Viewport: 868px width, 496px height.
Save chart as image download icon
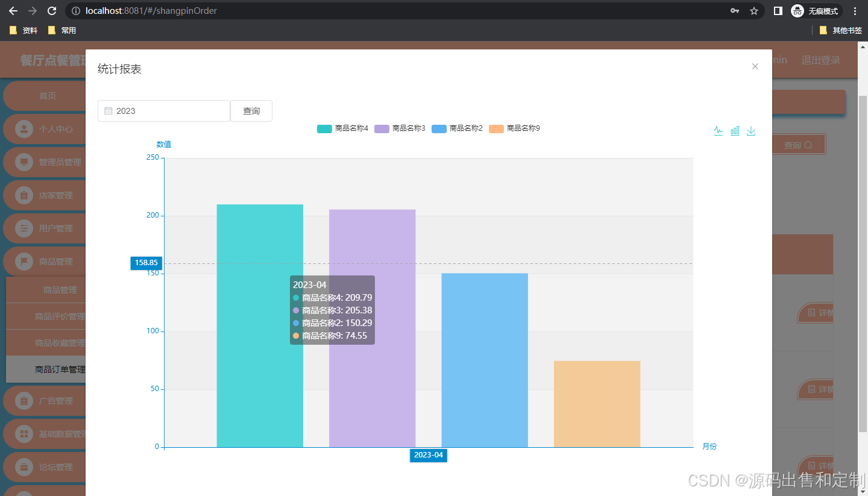[x=751, y=131]
